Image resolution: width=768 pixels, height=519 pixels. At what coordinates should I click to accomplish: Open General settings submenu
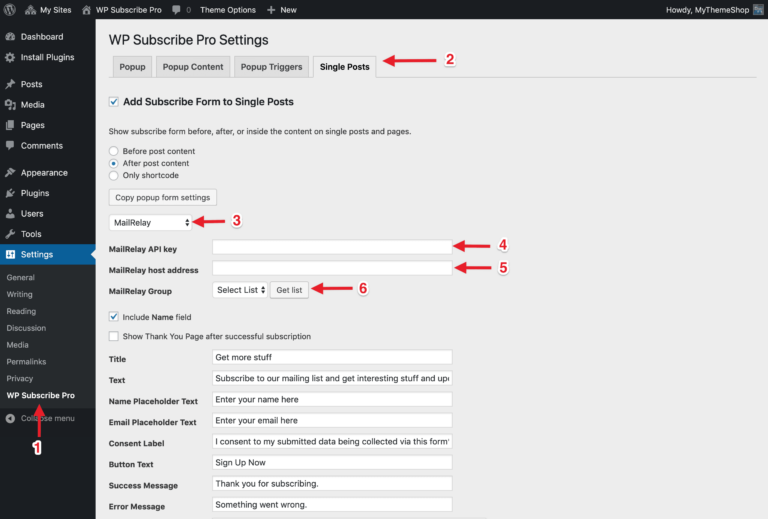click(21, 278)
